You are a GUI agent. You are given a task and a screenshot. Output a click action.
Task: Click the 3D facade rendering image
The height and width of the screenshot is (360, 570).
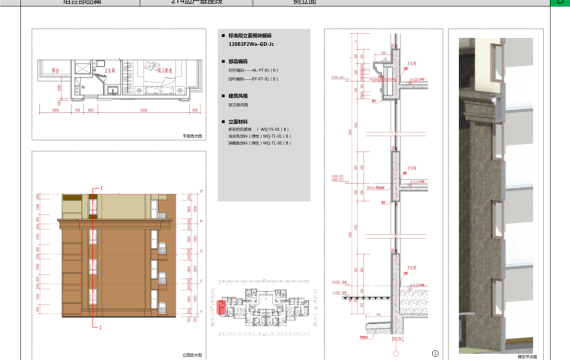click(x=496, y=196)
